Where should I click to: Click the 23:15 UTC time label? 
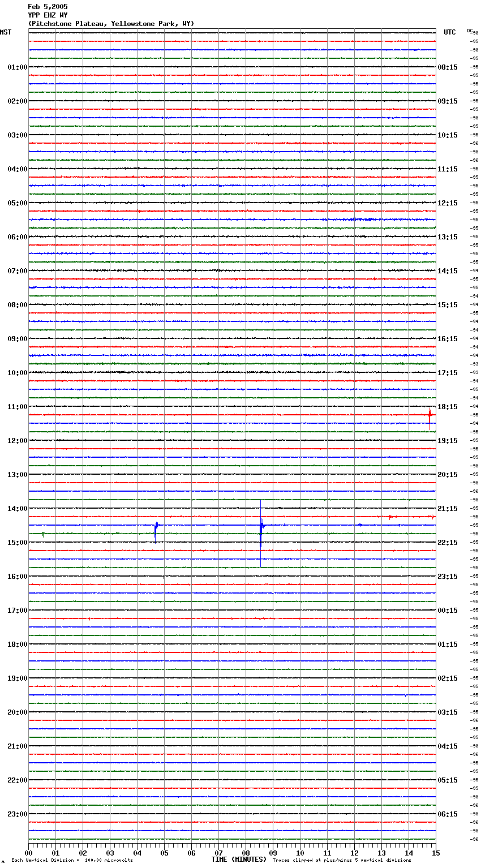(x=448, y=577)
